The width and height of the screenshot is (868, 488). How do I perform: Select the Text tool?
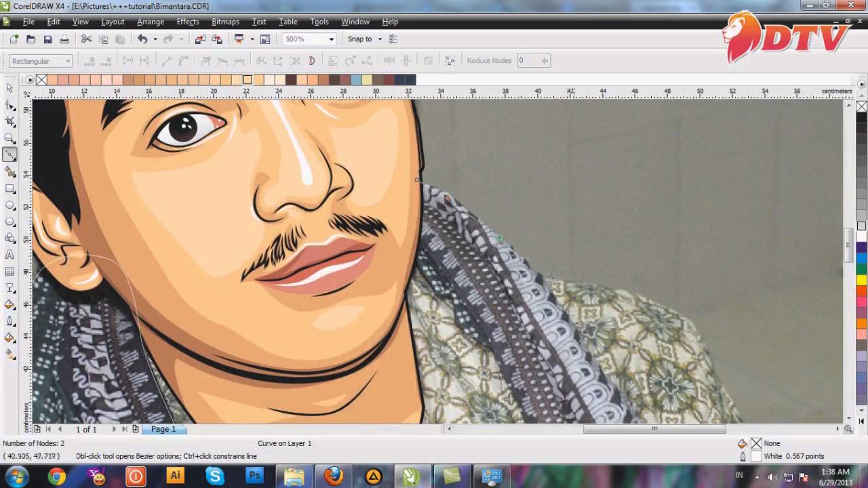(x=9, y=255)
